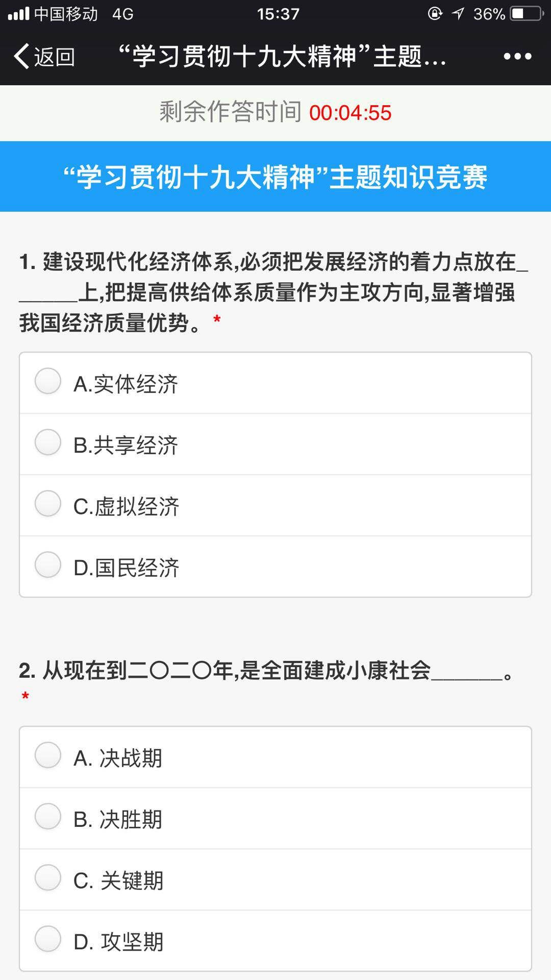Tap the location arrow status icon
Image resolution: width=551 pixels, height=980 pixels.
coord(458,14)
